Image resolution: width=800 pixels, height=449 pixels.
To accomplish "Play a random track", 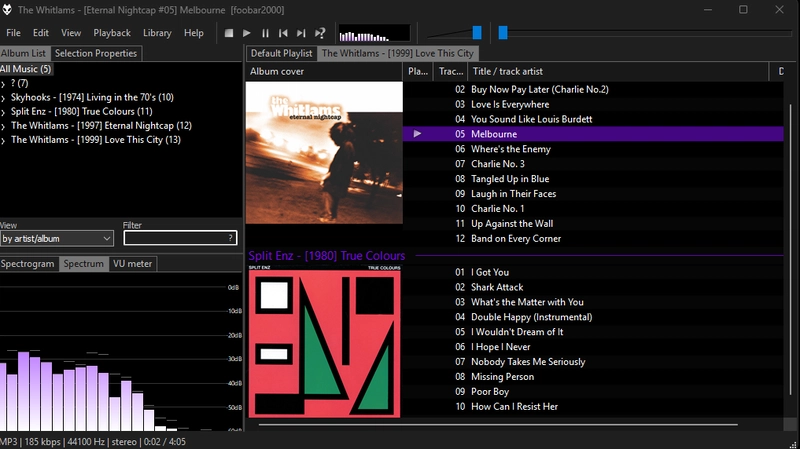I will (320, 33).
